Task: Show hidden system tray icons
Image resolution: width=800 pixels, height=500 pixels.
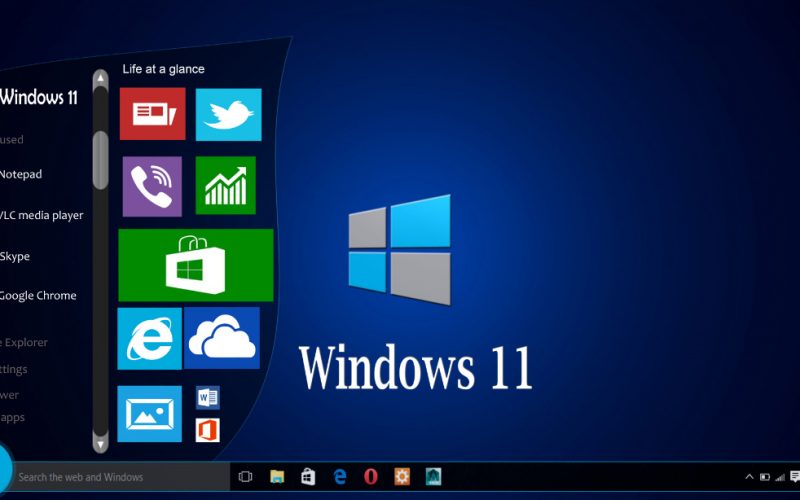Action: [749, 477]
